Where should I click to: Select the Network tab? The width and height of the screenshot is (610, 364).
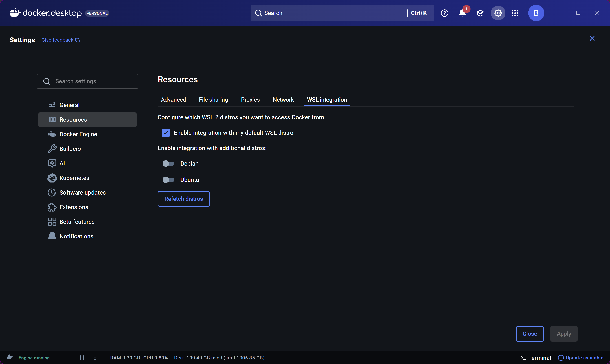tap(283, 100)
